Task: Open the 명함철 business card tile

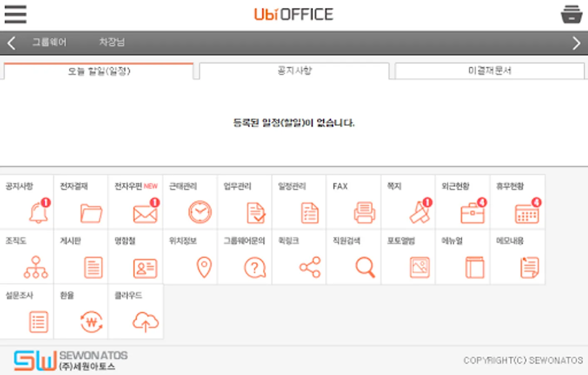Action: click(x=135, y=257)
